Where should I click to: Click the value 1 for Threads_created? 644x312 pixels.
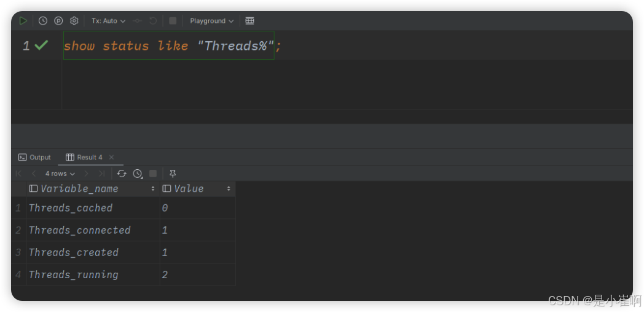[x=197, y=252]
